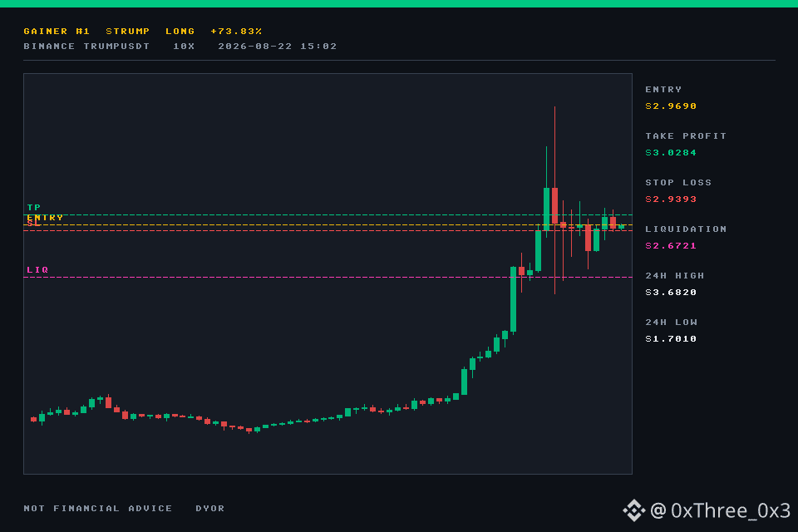798x532 pixels.
Task: Click the ENTRY heading in side panel
Action: (663, 90)
